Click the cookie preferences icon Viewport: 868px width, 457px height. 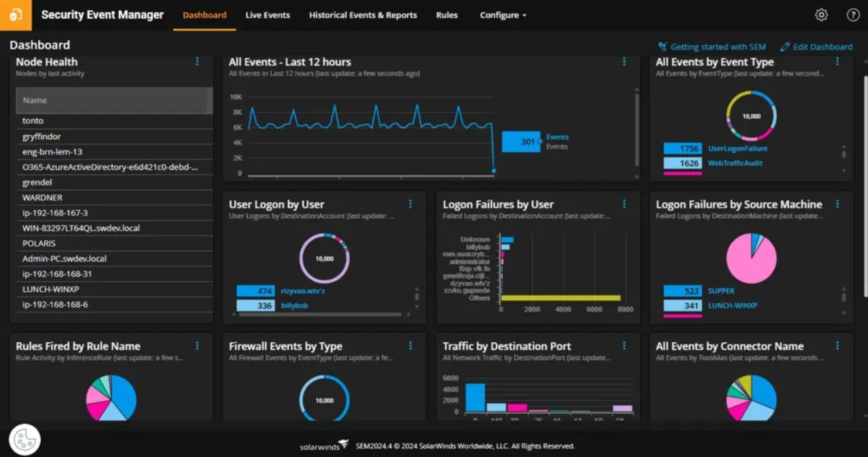[25, 439]
